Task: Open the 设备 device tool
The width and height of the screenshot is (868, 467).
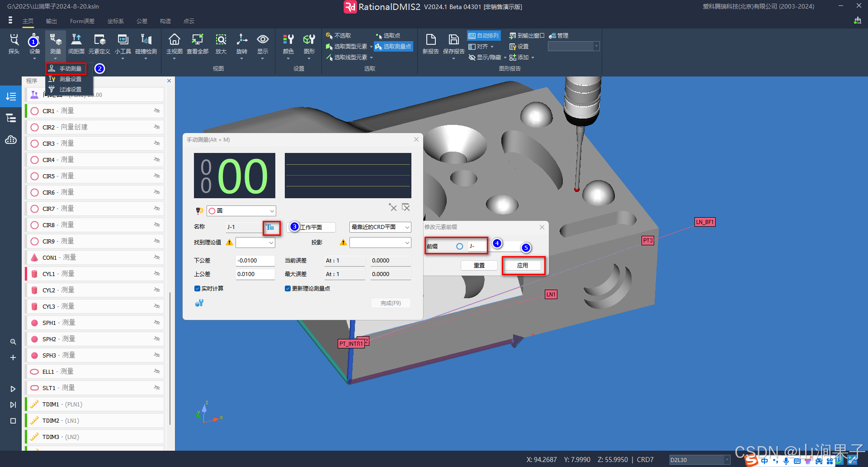Action: click(x=34, y=44)
